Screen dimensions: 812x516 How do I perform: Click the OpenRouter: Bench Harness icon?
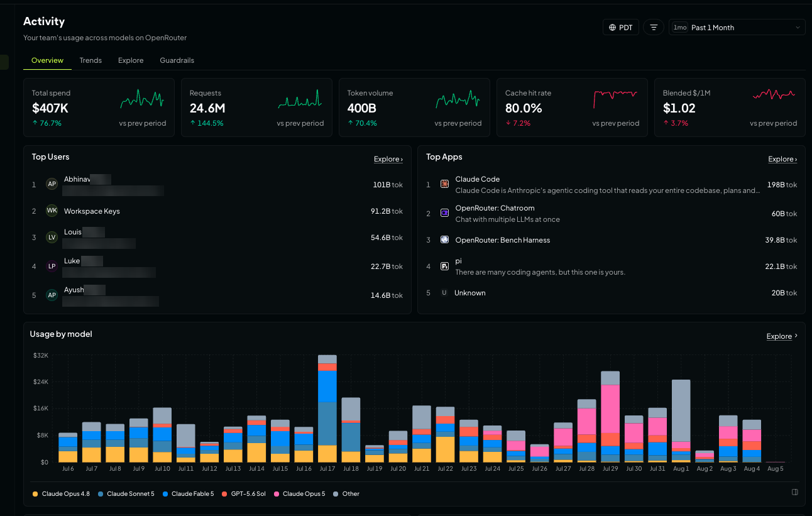tap(444, 239)
